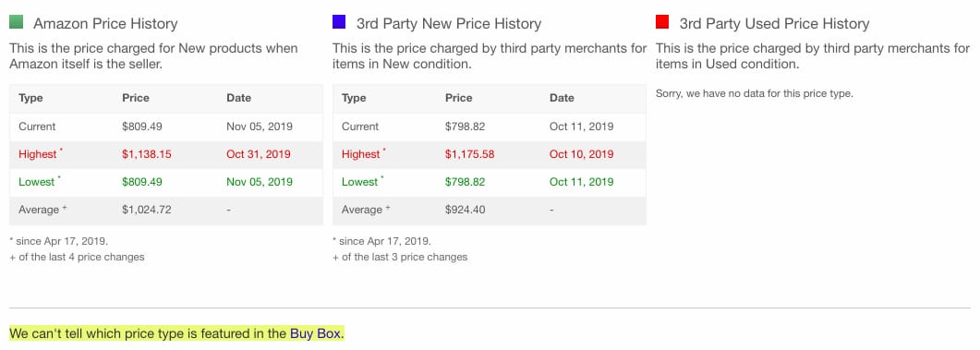This screenshot has width=980, height=350.
Task: Click the Oct 31, 2019 highest date
Action: click(x=258, y=153)
